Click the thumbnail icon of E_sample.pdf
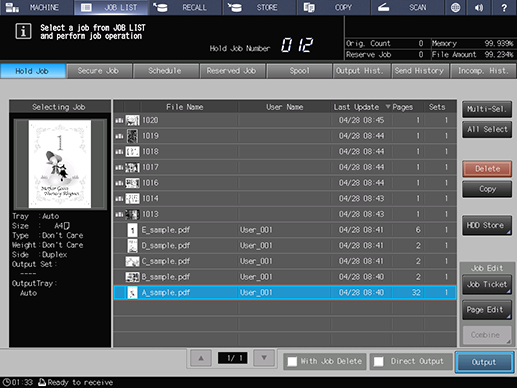The width and height of the screenshot is (517, 388). tap(132, 230)
